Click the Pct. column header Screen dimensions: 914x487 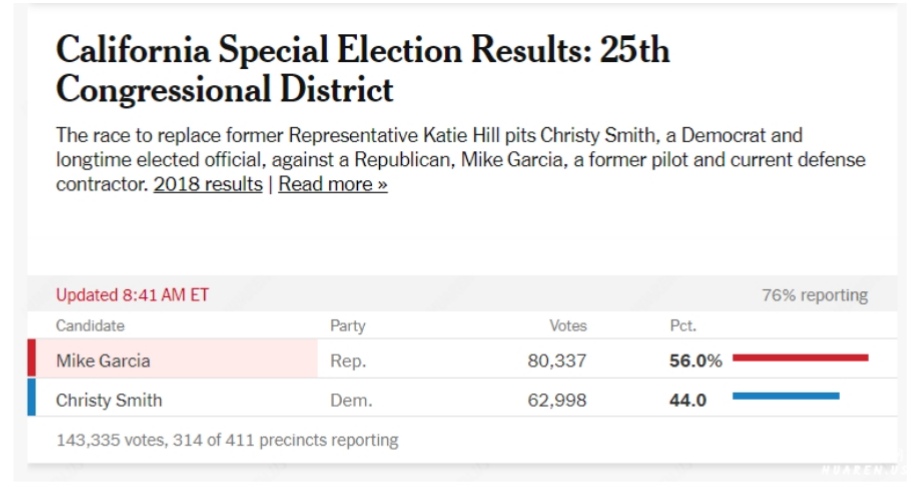tap(683, 326)
